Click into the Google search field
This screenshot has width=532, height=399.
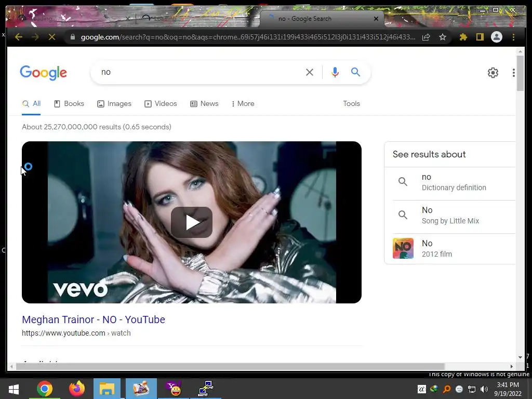tap(200, 72)
